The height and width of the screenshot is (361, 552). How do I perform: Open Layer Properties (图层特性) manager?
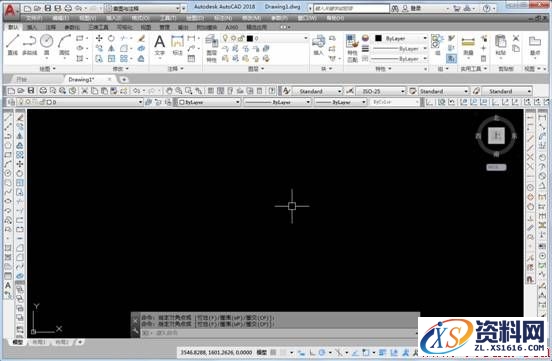click(211, 49)
